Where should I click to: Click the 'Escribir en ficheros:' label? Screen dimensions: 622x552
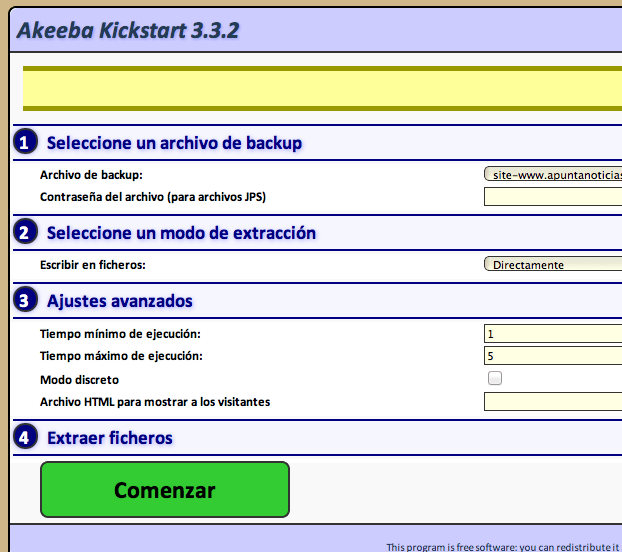93,265
